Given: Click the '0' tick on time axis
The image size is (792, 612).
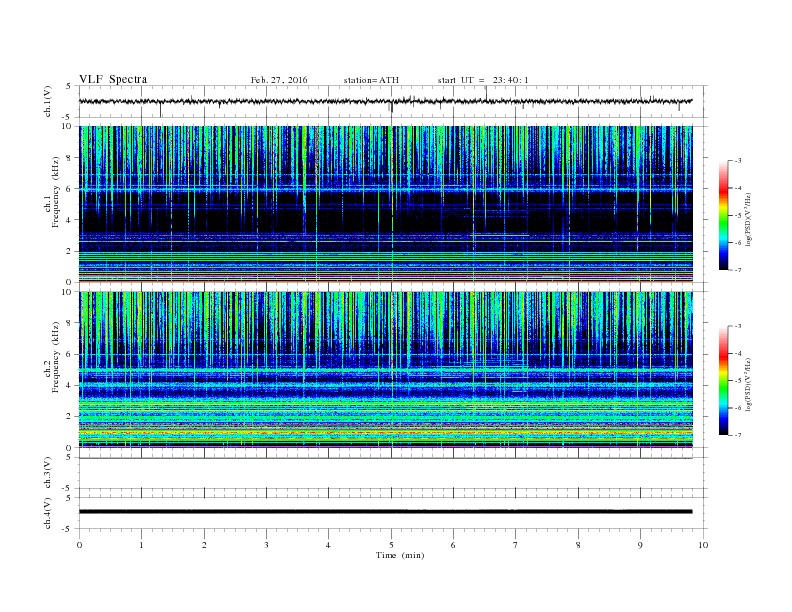Looking at the screenshot, I should click(79, 545).
